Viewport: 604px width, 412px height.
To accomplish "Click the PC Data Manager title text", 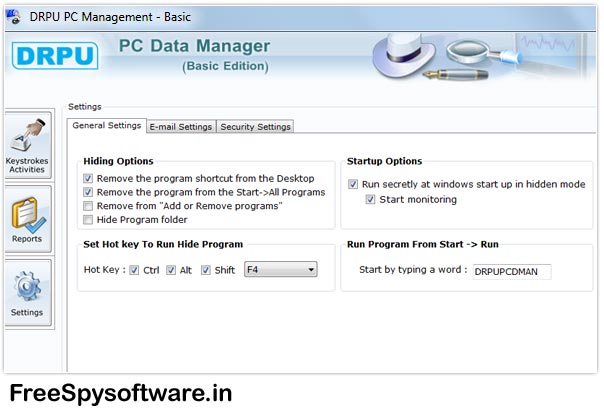I will click(195, 46).
